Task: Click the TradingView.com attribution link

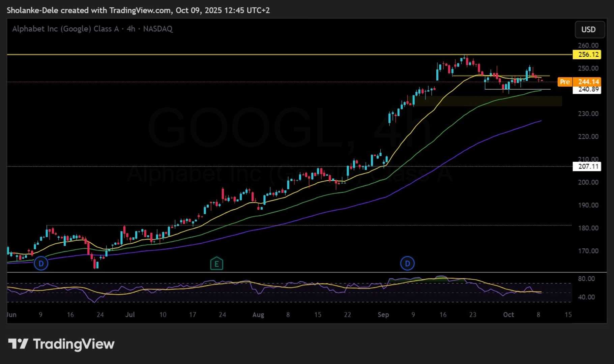Action: (x=138, y=10)
